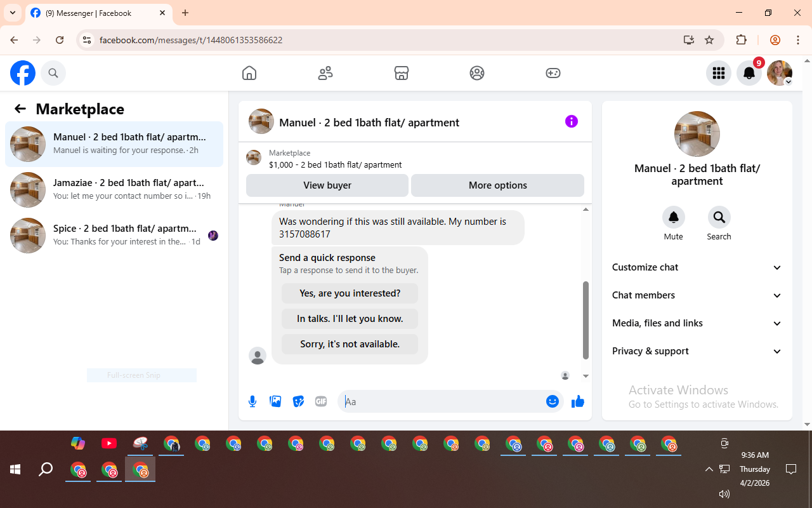The image size is (812, 508).
Task: Record a voice clip with the microphone icon
Action: tap(252, 401)
